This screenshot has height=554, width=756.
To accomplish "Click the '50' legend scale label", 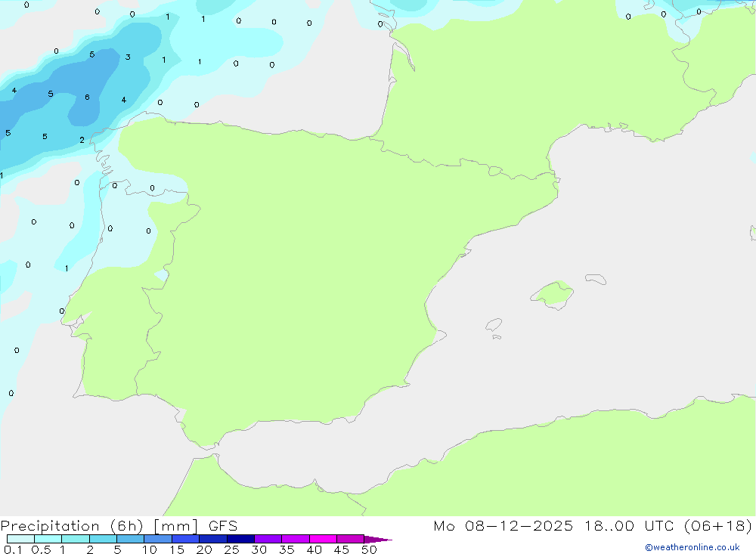I will 369,549.
